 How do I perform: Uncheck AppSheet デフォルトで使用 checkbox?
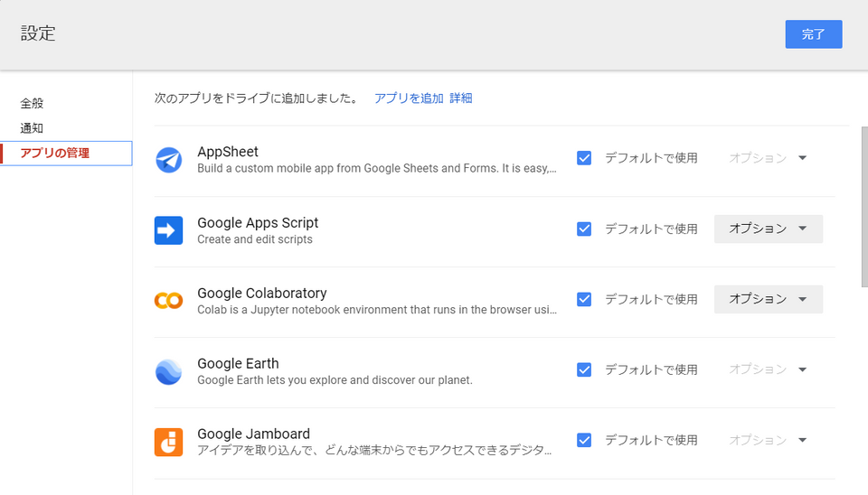pos(584,158)
